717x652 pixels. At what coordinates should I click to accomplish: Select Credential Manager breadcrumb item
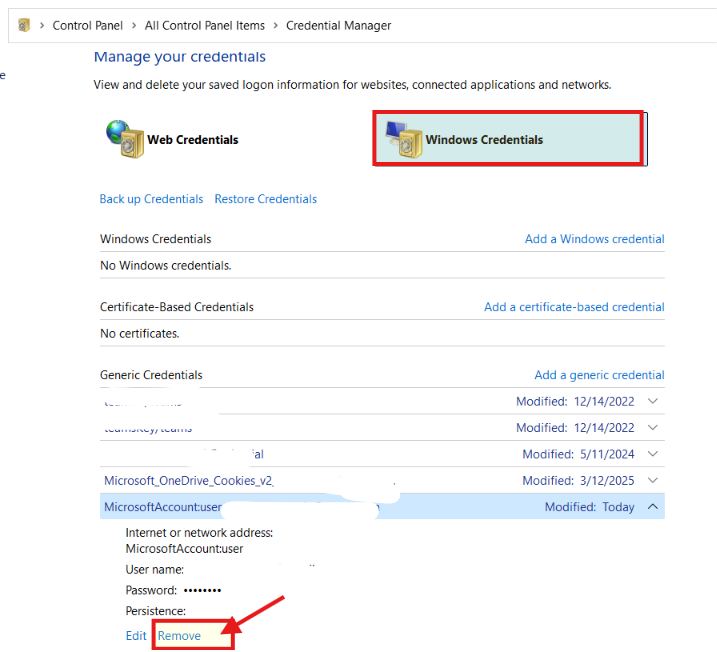338,25
